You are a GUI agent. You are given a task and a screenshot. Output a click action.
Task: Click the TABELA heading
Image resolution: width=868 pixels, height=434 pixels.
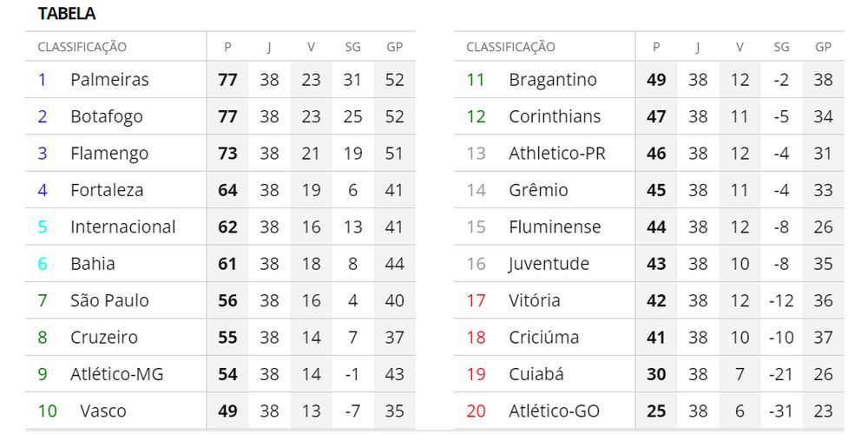67,14
